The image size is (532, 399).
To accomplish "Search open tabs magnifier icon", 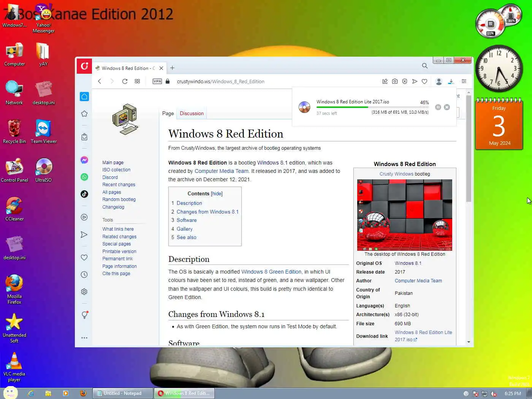I will pyautogui.click(x=425, y=66).
